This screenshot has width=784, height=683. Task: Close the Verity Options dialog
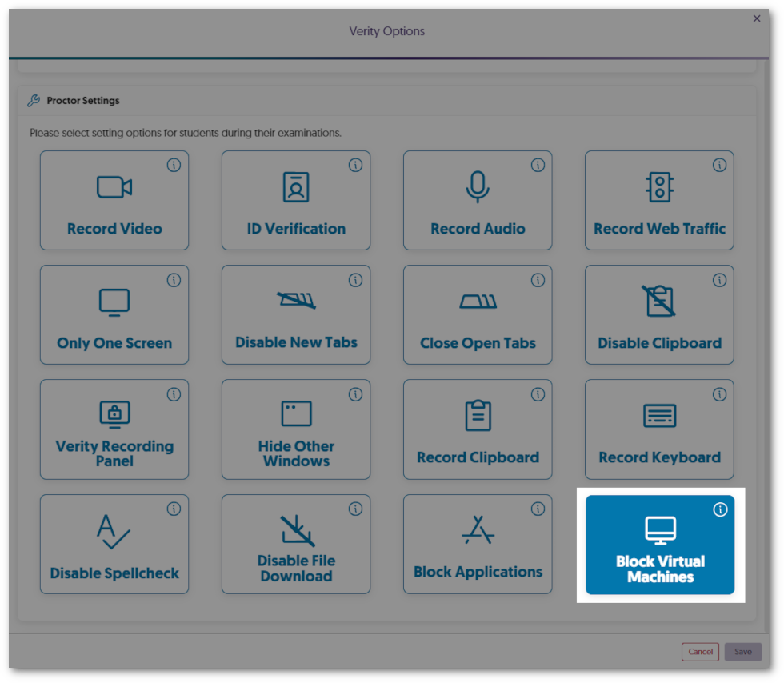756,18
